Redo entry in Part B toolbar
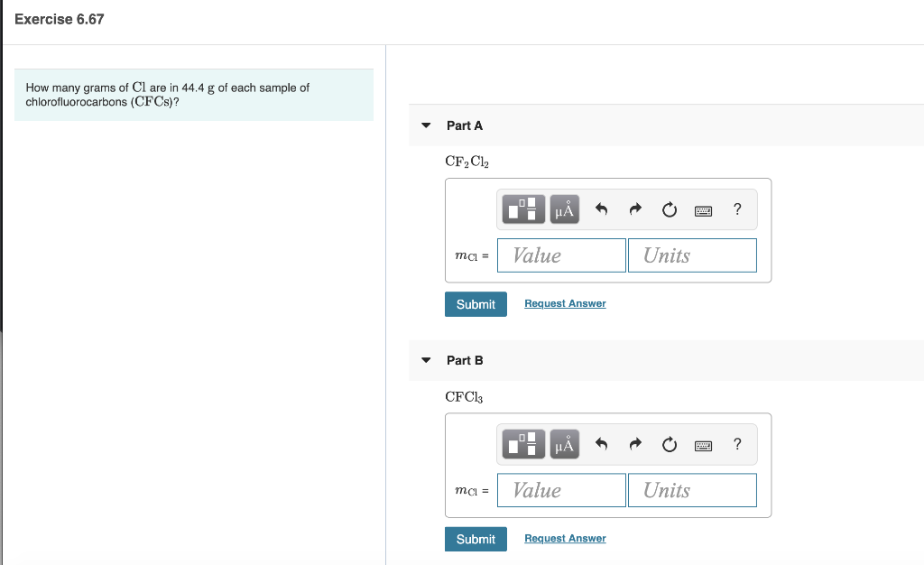 (x=635, y=444)
